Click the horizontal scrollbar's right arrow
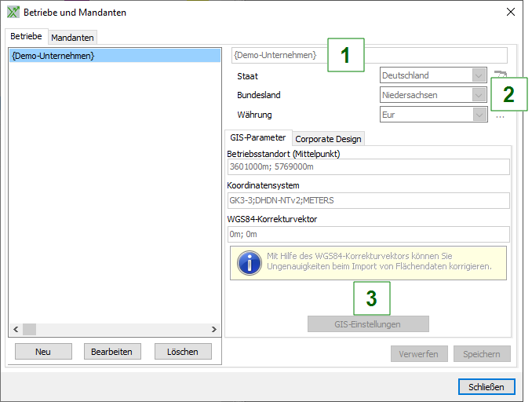Screen dimensions: 532x402 [214, 330]
